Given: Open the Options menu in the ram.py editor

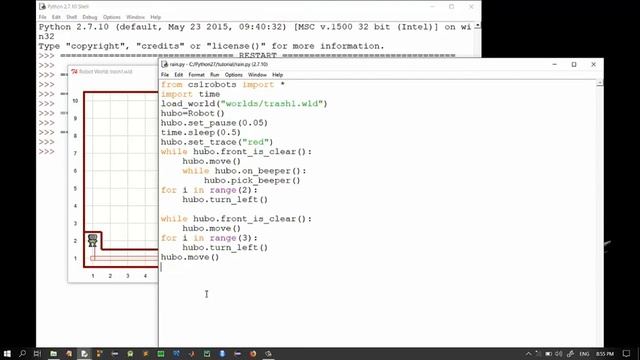Looking at the screenshot, I should coord(234,75).
